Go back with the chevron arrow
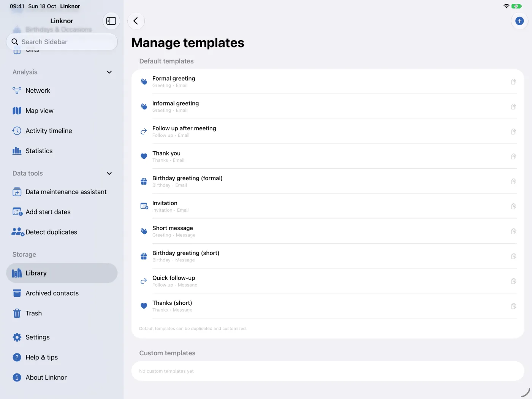The height and width of the screenshot is (399, 532). (x=136, y=21)
